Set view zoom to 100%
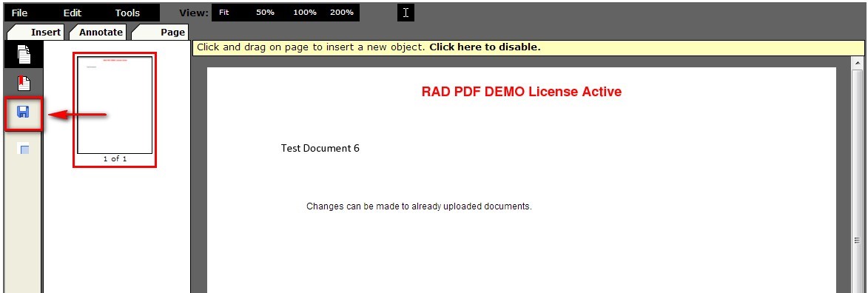The image size is (868, 293). (x=304, y=12)
